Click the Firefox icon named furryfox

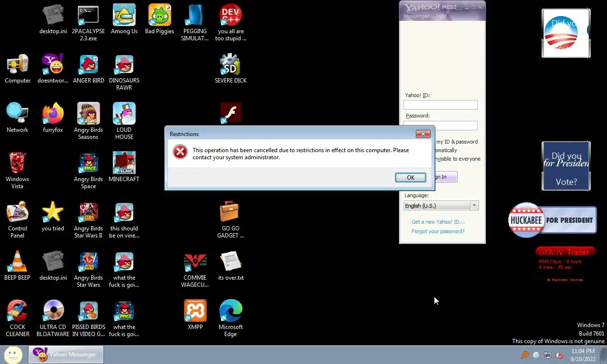coord(53,118)
